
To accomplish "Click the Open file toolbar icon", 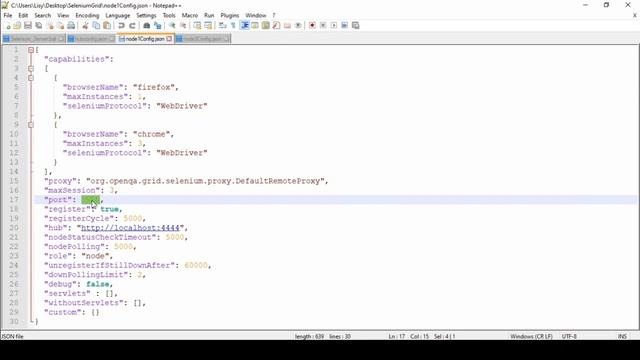I will coord(17,25).
